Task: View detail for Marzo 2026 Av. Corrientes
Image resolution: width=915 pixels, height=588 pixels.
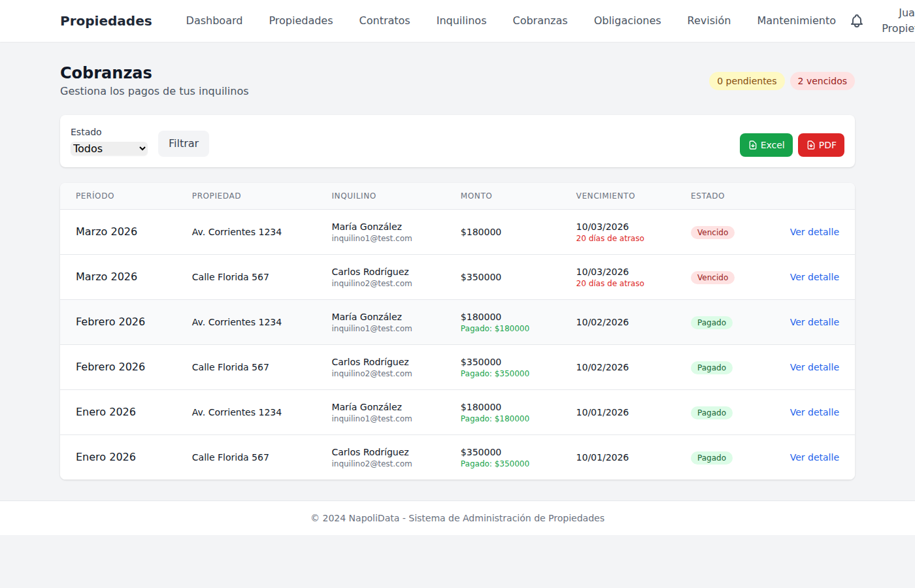Action: click(814, 232)
